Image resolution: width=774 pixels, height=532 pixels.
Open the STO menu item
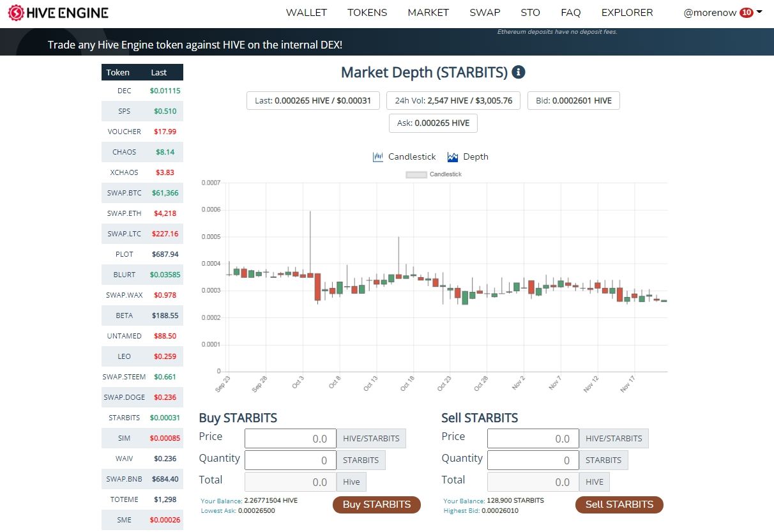tap(531, 13)
